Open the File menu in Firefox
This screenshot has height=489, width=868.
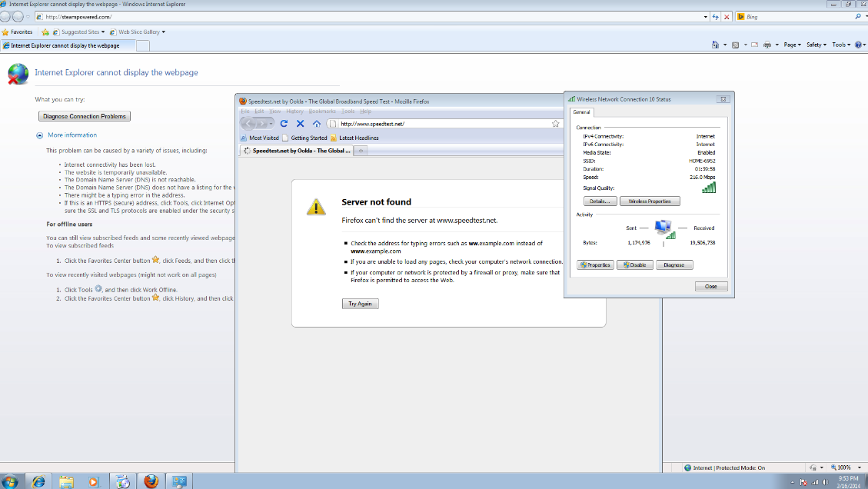[245, 111]
